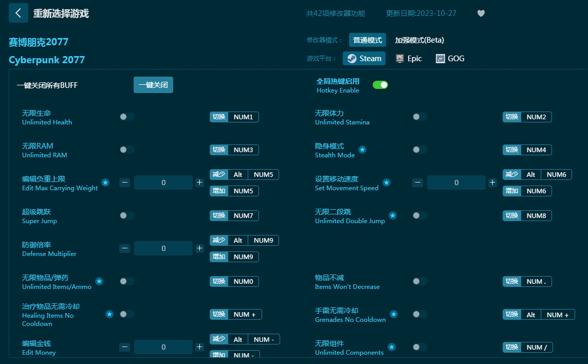Viewport: 588px width, 364px height.
Task: Select Steam as game platform
Action: coord(364,59)
